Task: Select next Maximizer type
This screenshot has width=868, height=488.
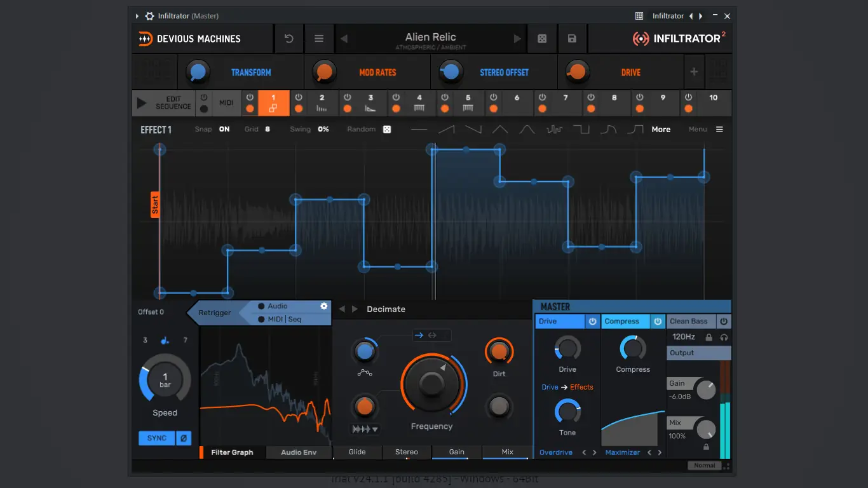Action: [660, 452]
